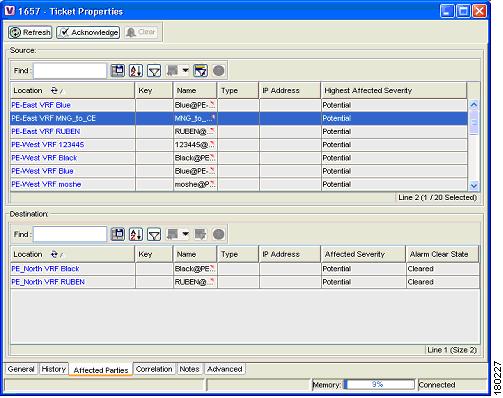The image size is (503, 398).
Task: Sort by Highest Affected Severity column header
Action: click(394, 90)
